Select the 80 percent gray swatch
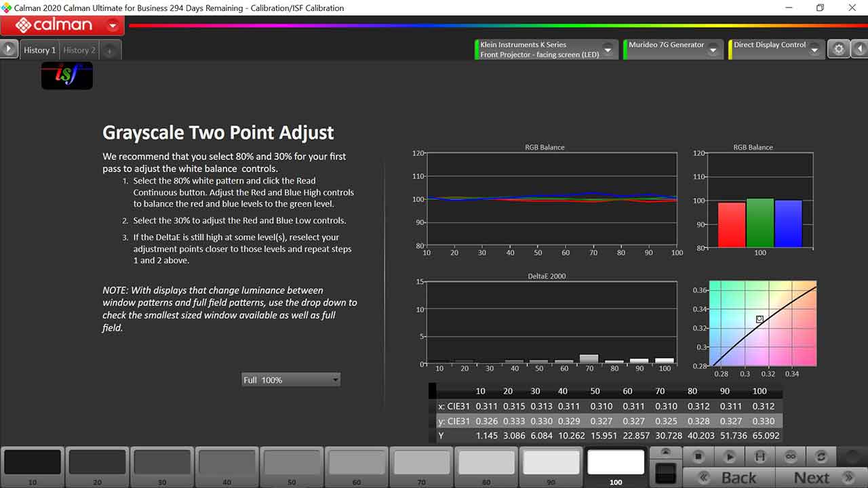 click(x=486, y=462)
